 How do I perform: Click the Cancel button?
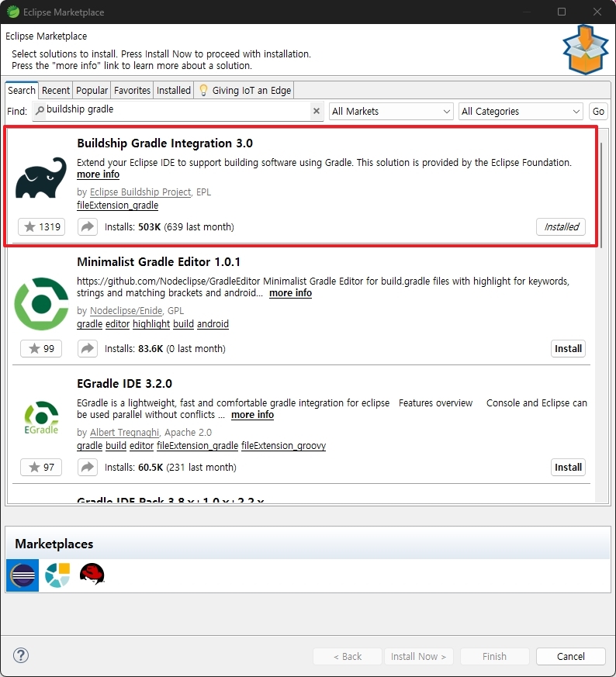tap(571, 656)
